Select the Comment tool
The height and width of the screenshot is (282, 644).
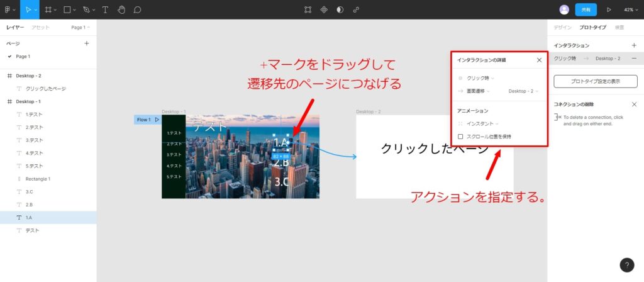(137, 9)
